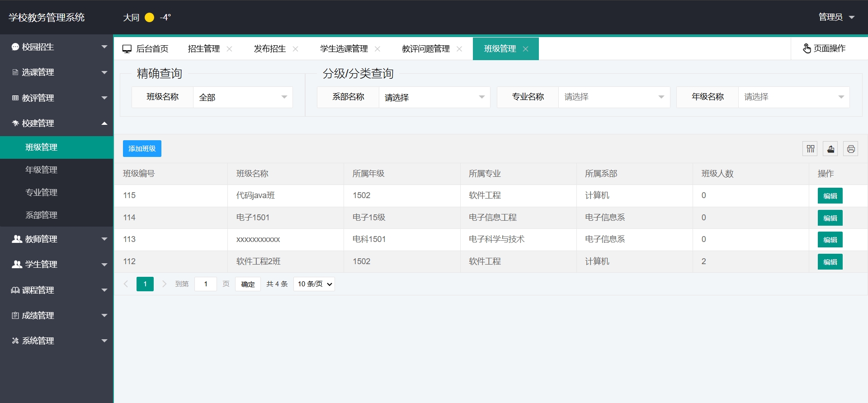
Task: Go to previous page arrow in pagination
Action: [x=126, y=284]
